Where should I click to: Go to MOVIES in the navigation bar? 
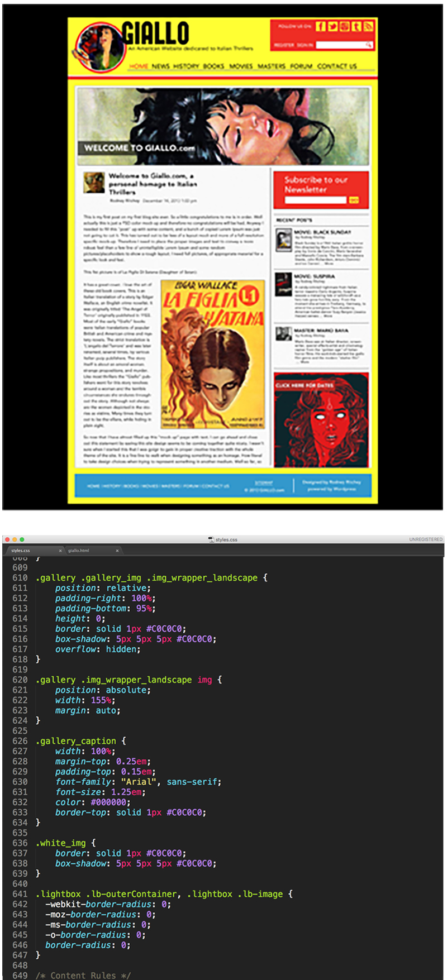click(x=241, y=66)
